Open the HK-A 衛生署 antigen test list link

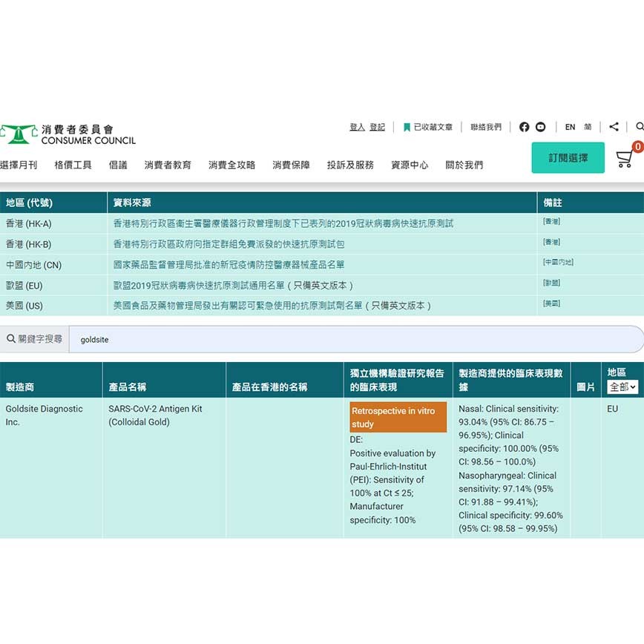(283, 223)
